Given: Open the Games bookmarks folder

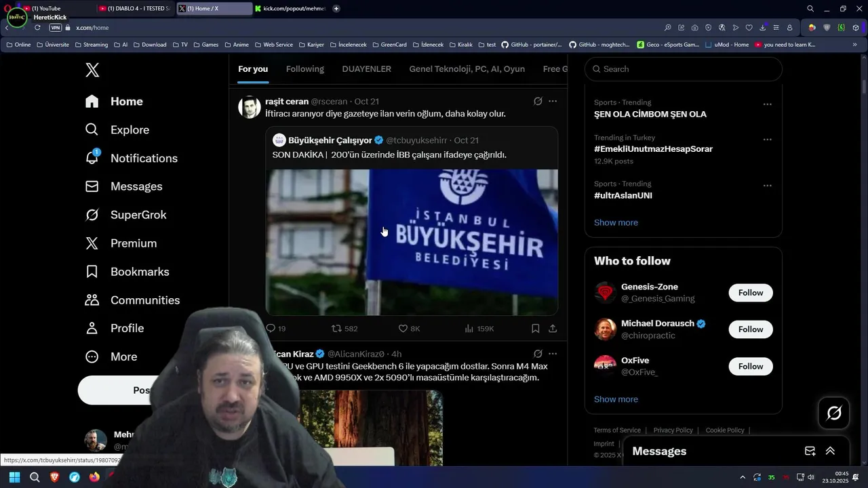Looking at the screenshot, I should pos(205,45).
